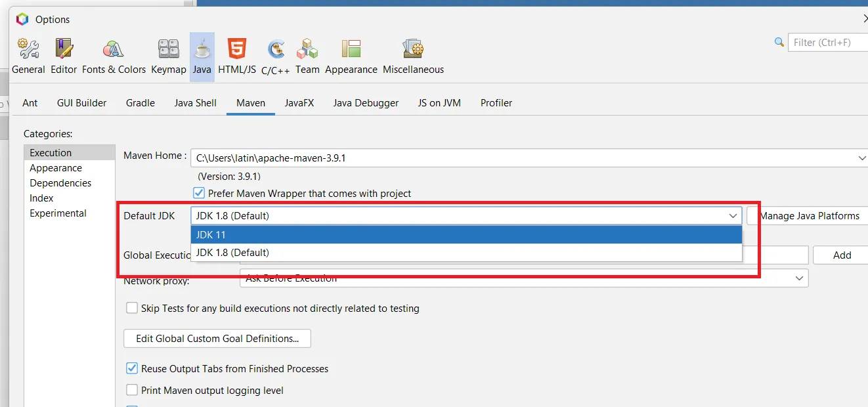
Task: Open the HTML/JS options category
Action: 237,56
